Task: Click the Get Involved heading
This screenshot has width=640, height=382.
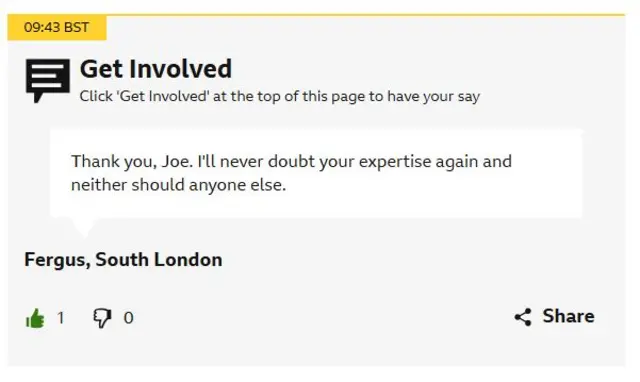Action: pyautogui.click(x=156, y=69)
